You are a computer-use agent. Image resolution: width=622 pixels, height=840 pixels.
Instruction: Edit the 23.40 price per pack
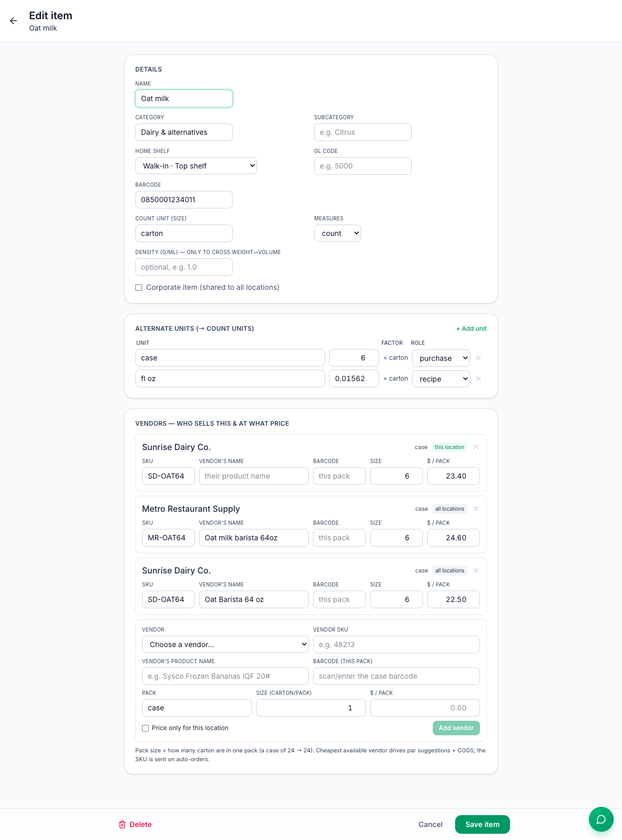coord(454,476)
